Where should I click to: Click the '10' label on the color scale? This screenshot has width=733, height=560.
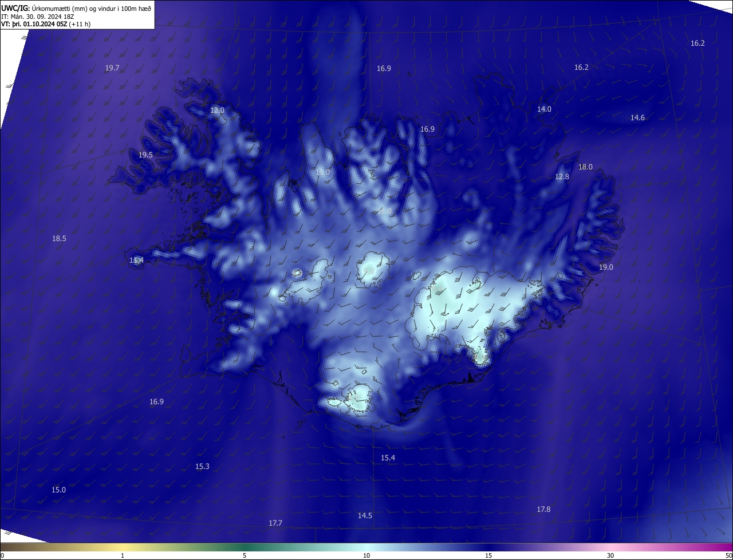click(x=366, y=555)
